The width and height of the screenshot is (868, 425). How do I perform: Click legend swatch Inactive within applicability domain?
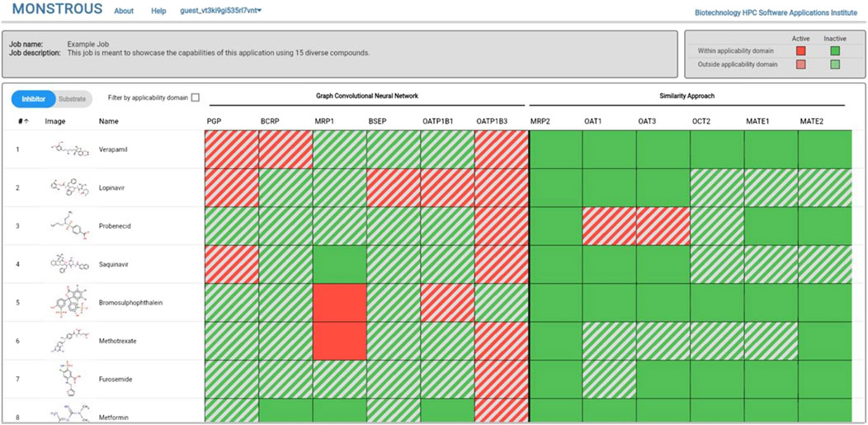(x=834, y=51)
